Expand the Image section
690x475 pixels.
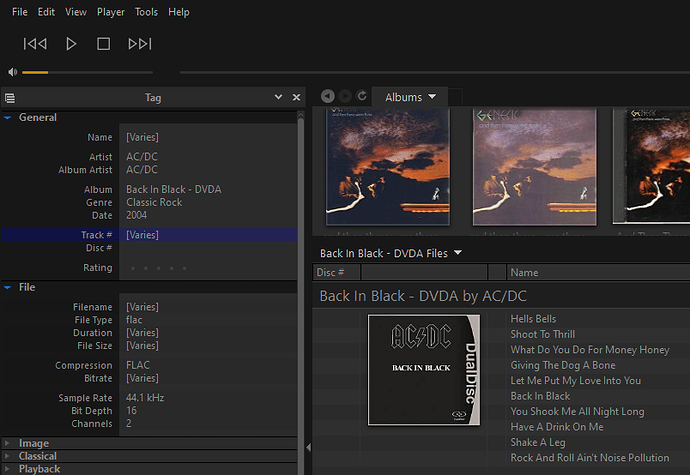click(7, 443)
